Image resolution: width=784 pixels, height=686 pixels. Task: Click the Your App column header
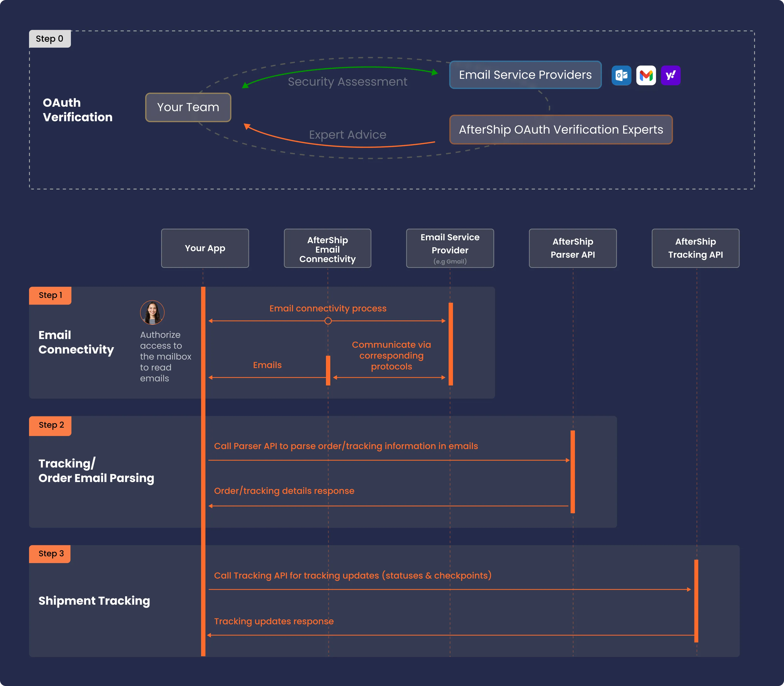coord(205,248)
